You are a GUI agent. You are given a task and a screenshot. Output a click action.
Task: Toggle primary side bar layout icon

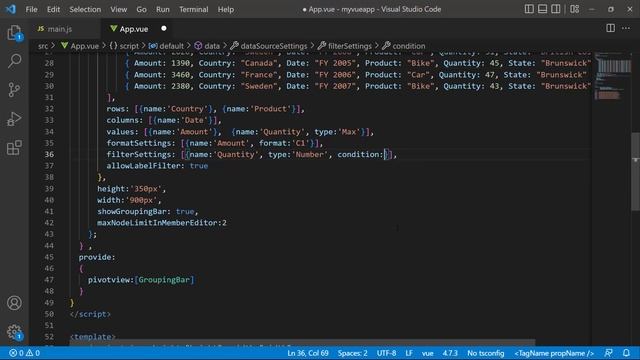(x=529, y=9)
